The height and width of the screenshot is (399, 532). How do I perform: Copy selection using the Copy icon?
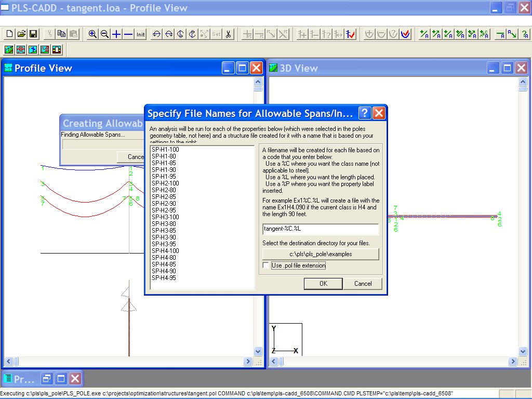(61, 33)
